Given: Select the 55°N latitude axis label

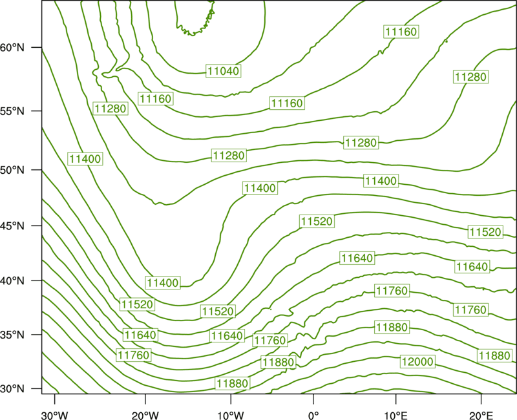Looking at the screenshot, I should tap(12, 111).
